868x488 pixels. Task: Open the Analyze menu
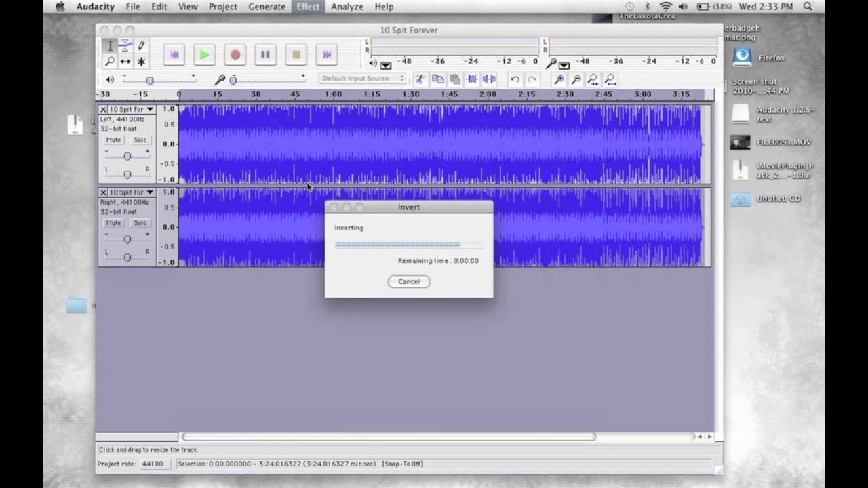tap(347, 7)
